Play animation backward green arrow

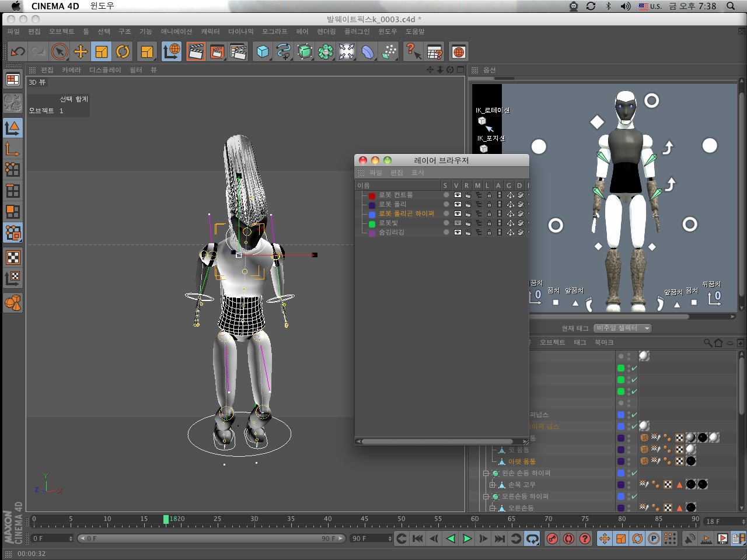coord(451,538)
